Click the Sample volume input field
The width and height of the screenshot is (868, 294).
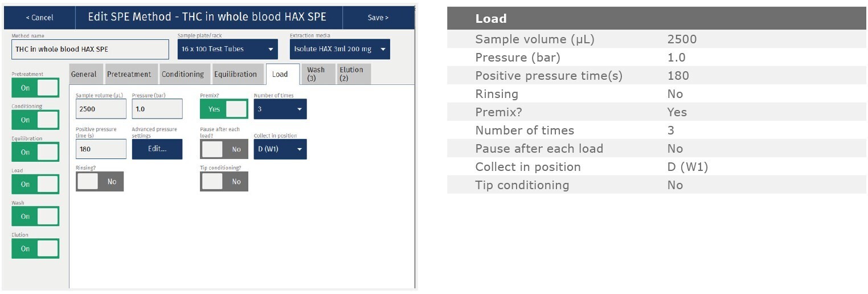[x=101, y=109]
